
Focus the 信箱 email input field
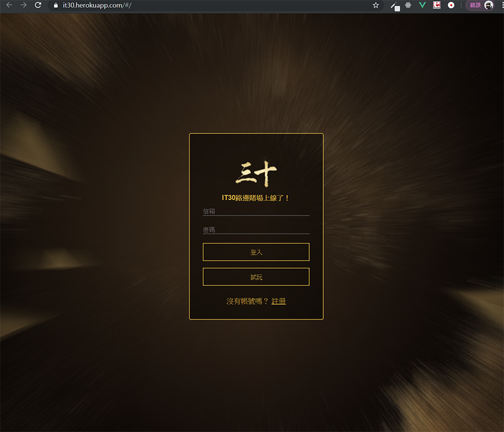[256, 211]
